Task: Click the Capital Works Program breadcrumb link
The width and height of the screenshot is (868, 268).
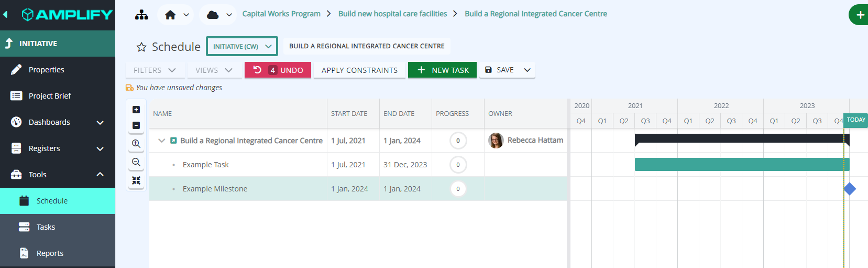Action: [281, 14]
